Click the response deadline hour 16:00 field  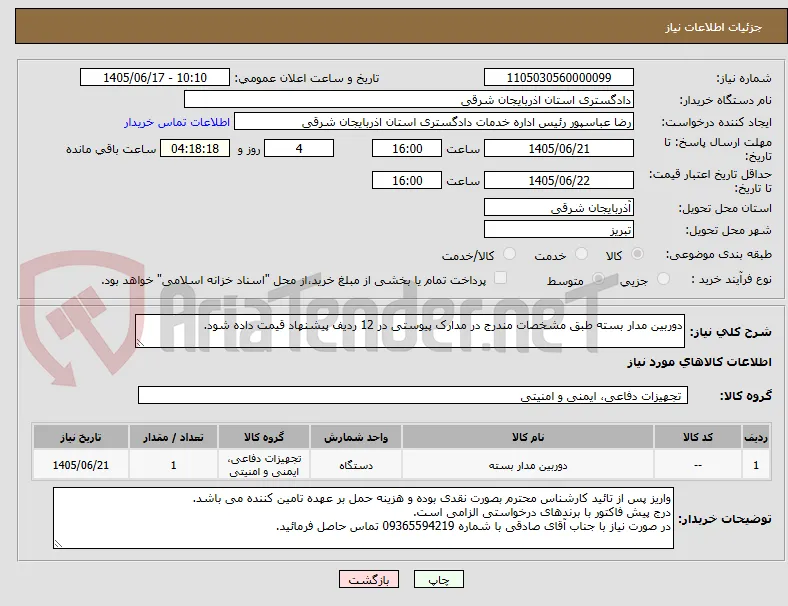(x=407, y=149)
